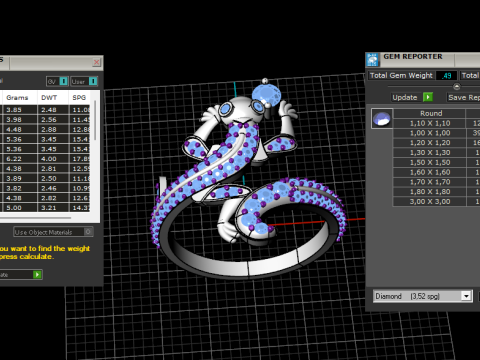Click the Gem Reporter window icon
This screenshot has width=480, height=360.
pos(372,60)
